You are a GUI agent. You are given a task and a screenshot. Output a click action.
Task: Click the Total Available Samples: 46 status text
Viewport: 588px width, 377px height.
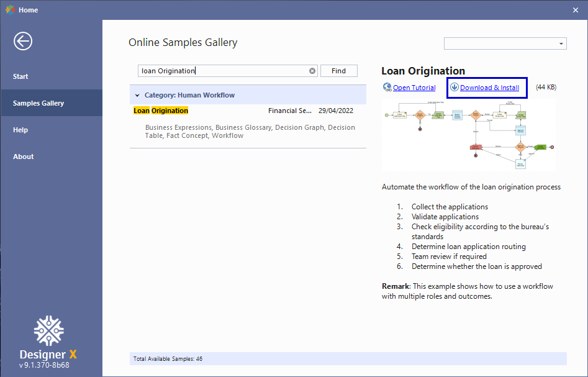(x=168, y=359)
